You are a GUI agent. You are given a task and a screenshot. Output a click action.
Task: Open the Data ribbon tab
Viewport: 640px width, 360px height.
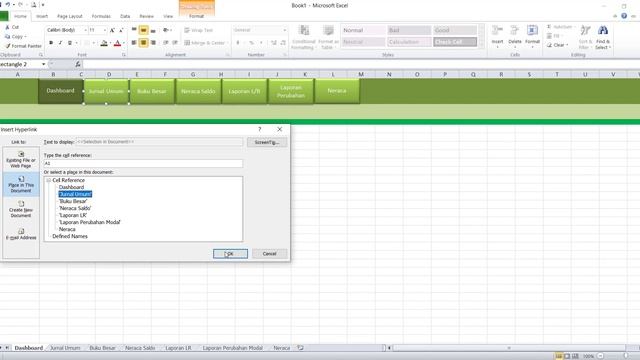[125, 16]
